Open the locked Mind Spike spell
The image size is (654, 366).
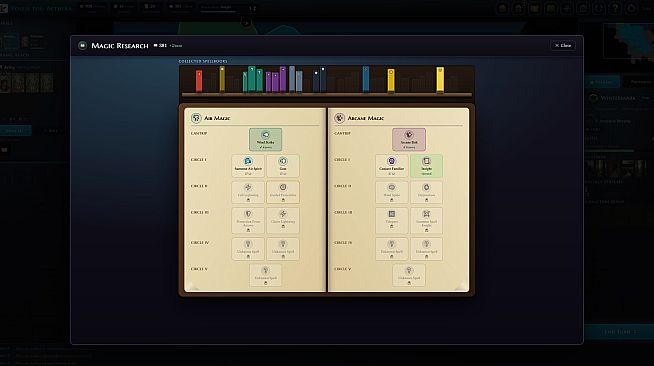pos(391,192)
